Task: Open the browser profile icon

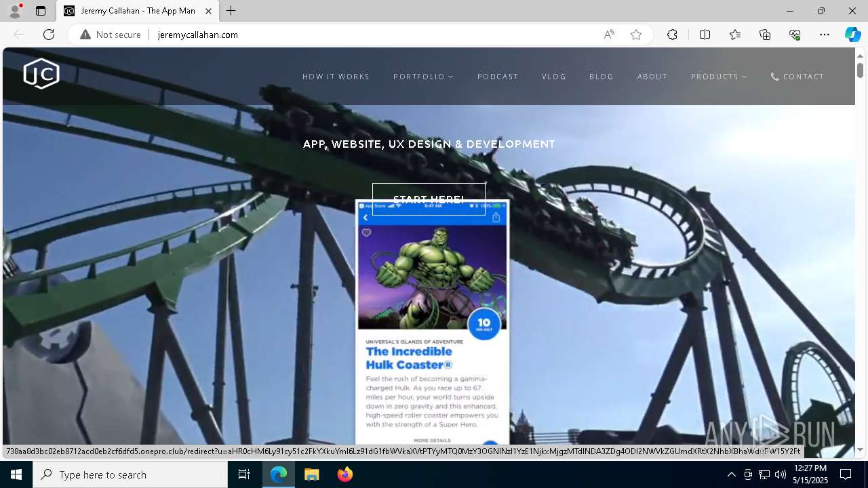Action: [x=14, y=11]
